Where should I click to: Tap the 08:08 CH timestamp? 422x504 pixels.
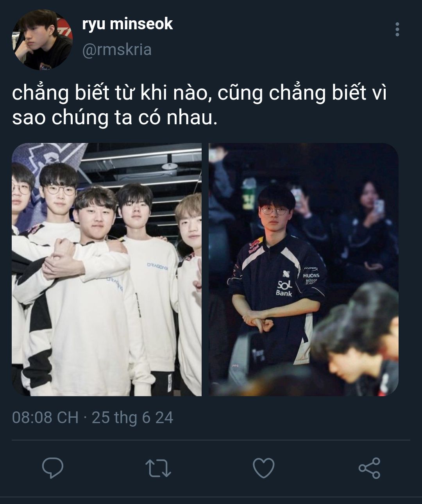tap(45, 417)
